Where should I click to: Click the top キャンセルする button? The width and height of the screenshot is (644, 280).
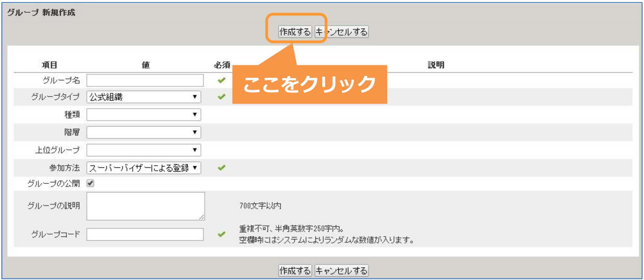tap(341, 32)
